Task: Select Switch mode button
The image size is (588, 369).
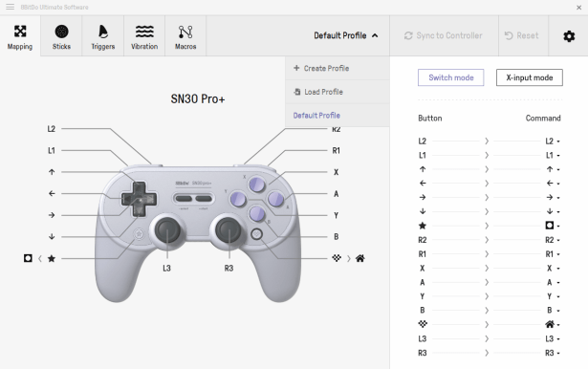Action: tap(450, 77)
